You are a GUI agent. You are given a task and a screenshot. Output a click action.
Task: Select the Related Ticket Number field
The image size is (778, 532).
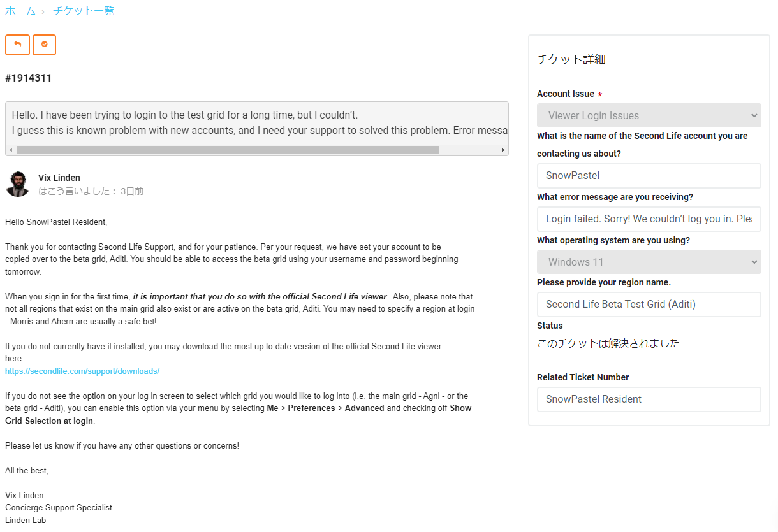point(649,399)
